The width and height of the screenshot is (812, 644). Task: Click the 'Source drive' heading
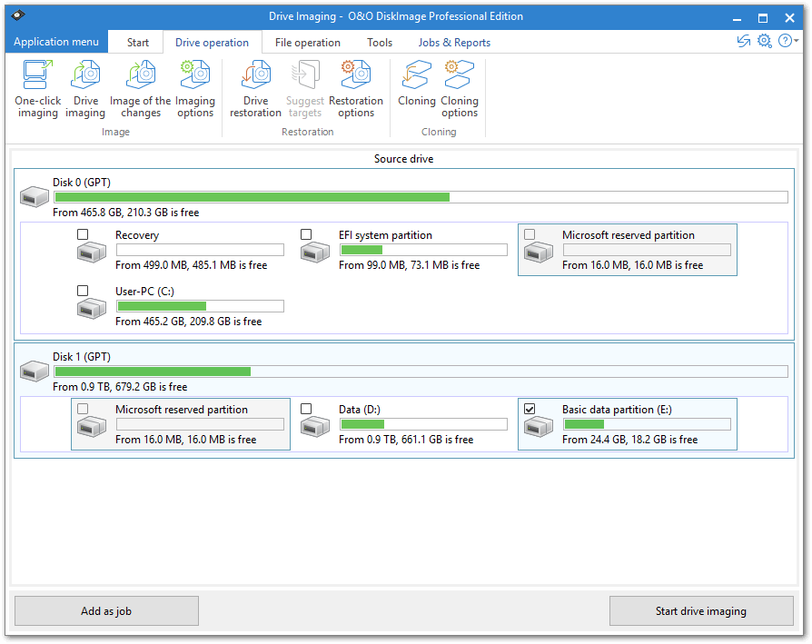pyautogui.click(x=404, y=159)
